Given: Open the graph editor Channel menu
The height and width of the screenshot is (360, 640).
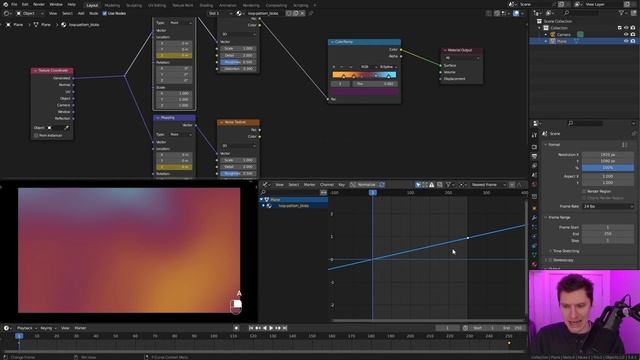Looking at the screenshot, I should pyautogui.click(x=327, y=185).
